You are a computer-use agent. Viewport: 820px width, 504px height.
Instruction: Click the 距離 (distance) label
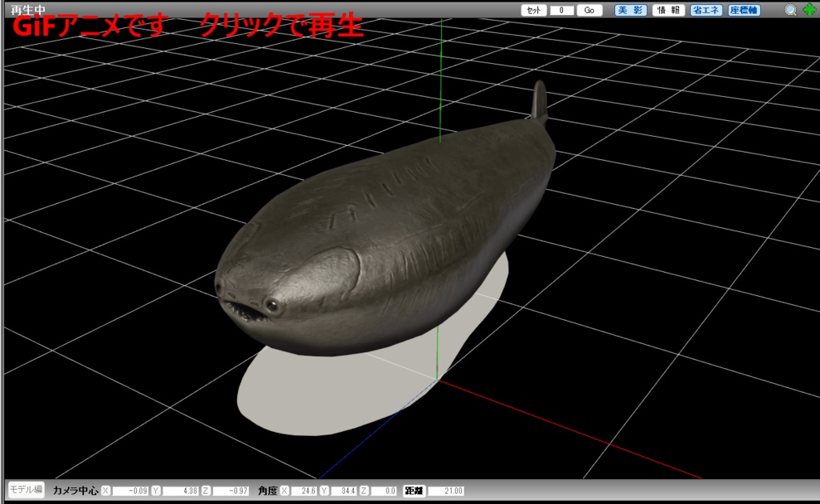point(415,490)
